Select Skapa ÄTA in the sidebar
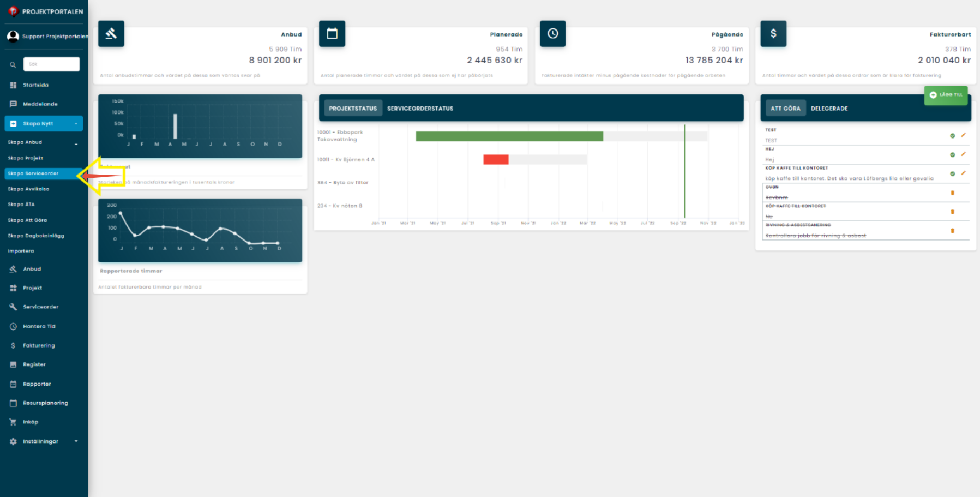 (x=21, y=205)
